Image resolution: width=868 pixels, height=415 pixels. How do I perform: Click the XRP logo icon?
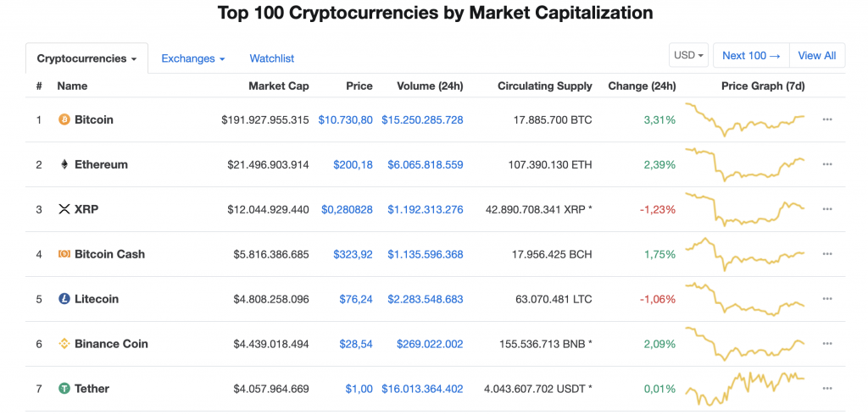coord(64,209)
